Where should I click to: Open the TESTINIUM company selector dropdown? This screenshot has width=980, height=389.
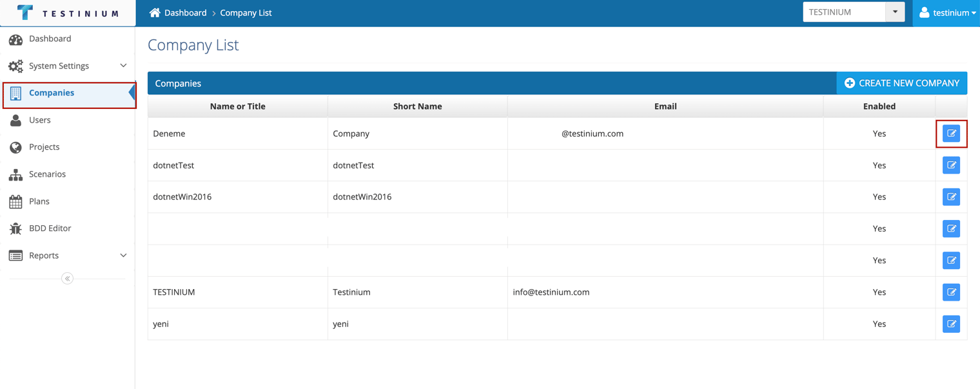coord(854,12)
